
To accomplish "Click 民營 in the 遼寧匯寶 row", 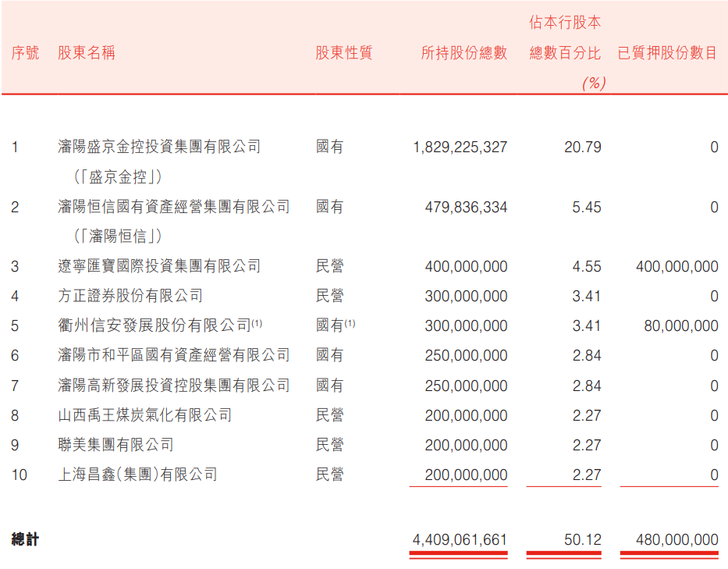I will pos(329,266).
